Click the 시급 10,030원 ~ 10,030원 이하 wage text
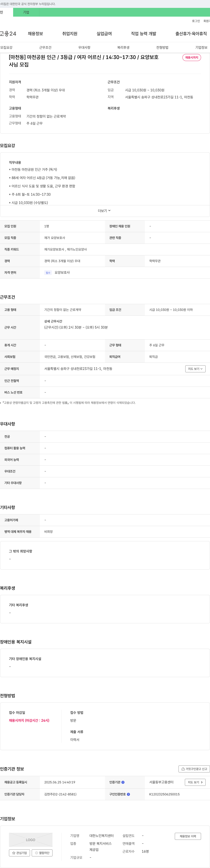 click(171, 310)
